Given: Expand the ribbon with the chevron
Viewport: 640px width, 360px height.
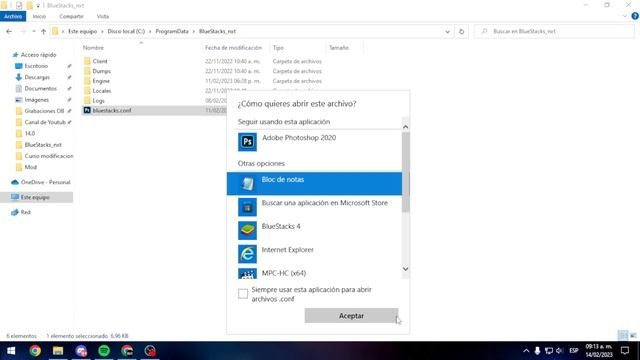Looking at the screenshot, I should click(625, 16).
